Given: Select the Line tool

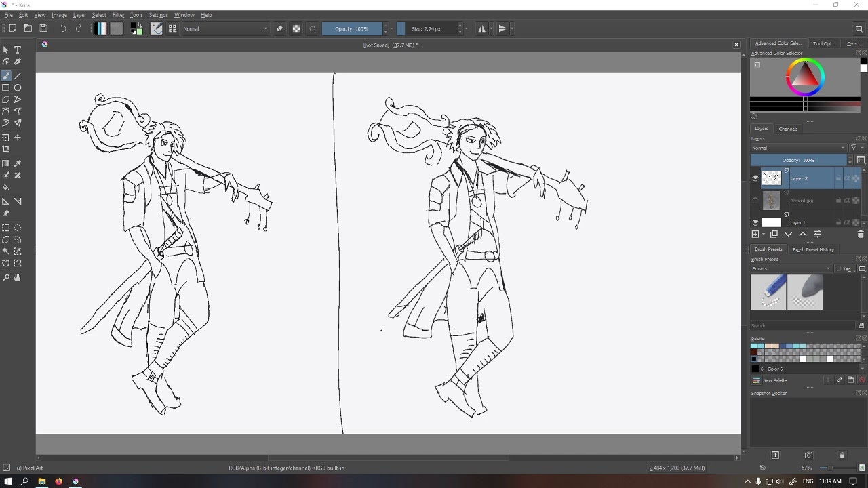Looking at the screenshot, I should 18,75.
